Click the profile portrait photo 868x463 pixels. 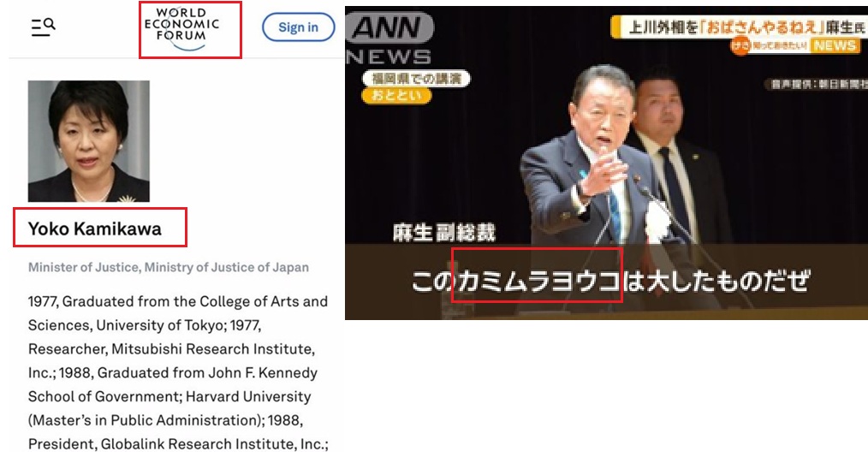pos(89,141)
